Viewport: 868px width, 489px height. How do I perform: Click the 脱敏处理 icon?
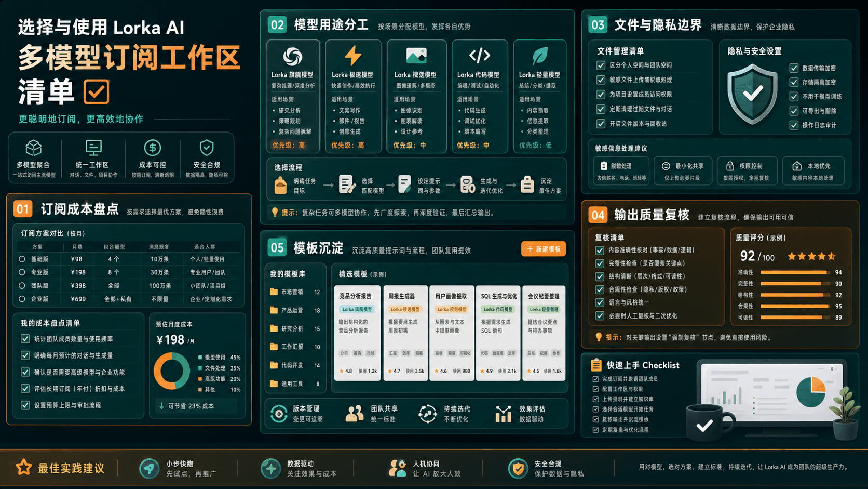pos(603,166)
